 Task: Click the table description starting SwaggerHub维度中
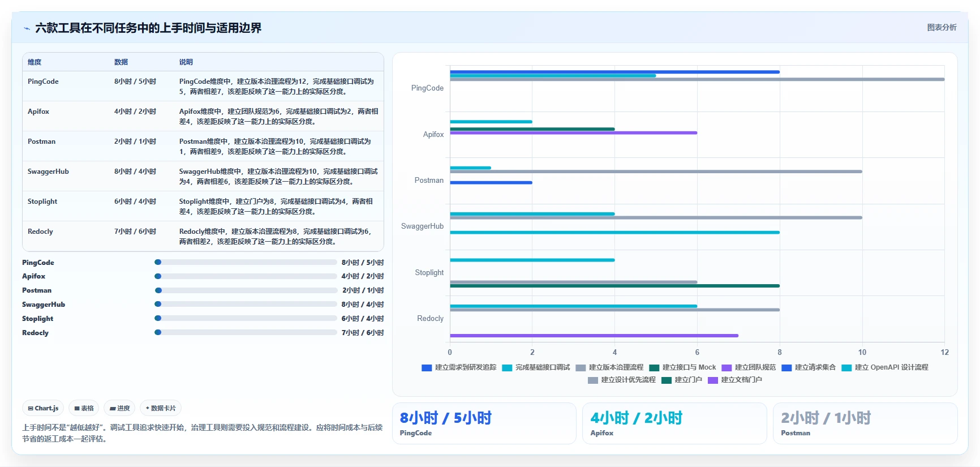point(278,177)
